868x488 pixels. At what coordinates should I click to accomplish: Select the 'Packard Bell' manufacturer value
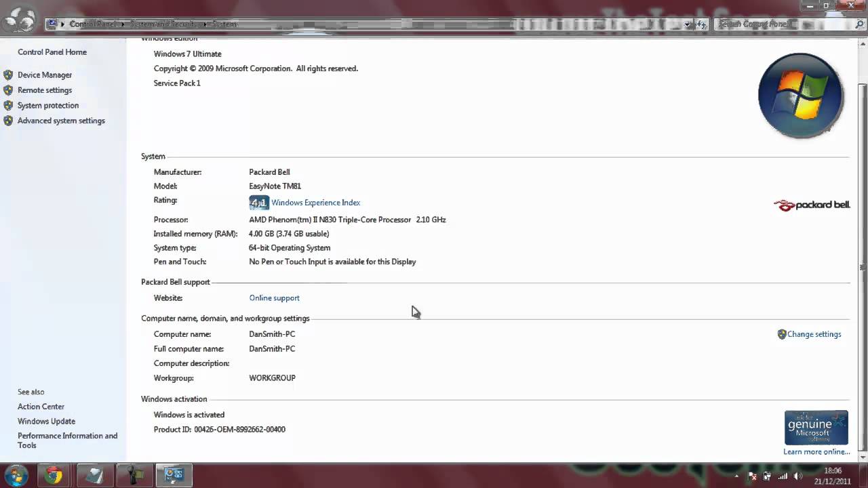[x=269, y=172]
